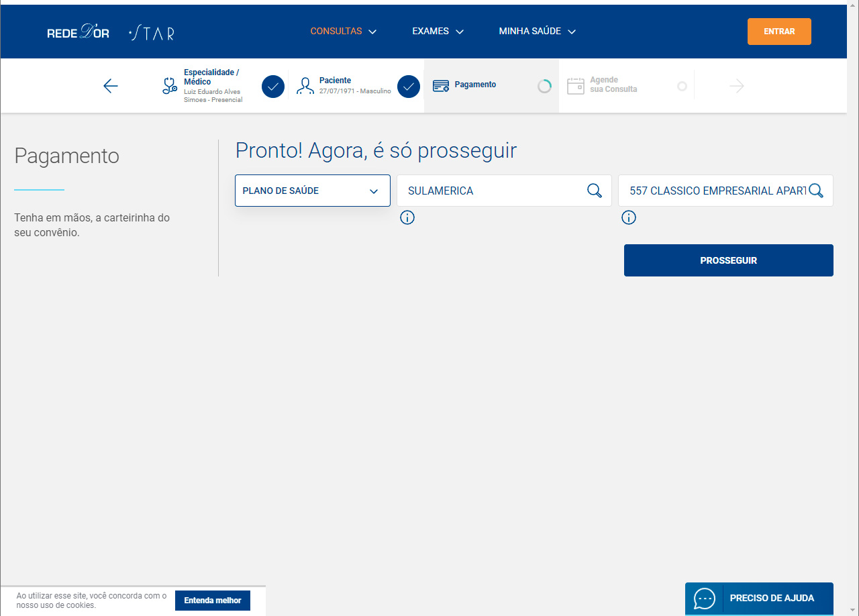
Task: Click the Star logo in header
Action: click(x=152, y=32)
